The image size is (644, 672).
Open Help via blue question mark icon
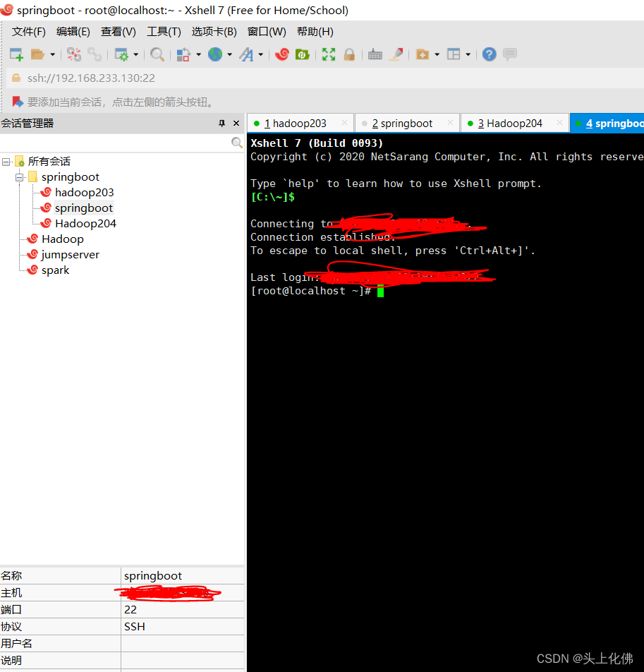[489, 54]
